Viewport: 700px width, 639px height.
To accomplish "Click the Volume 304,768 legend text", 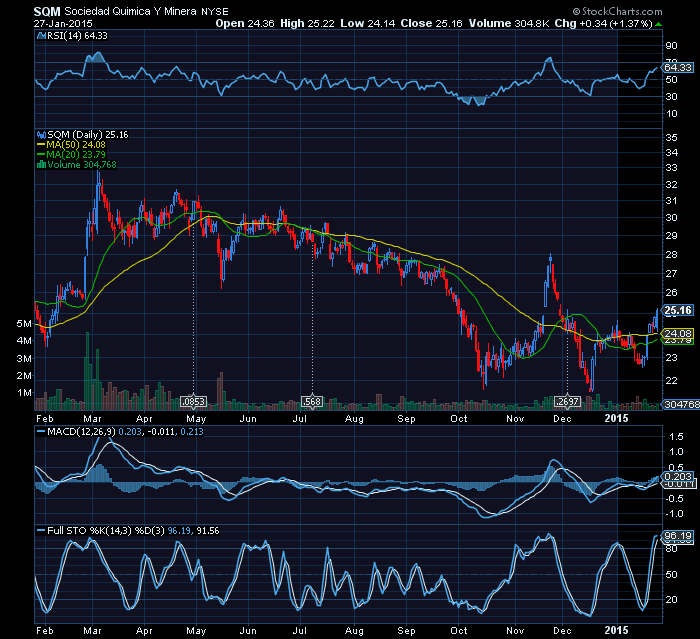I will (82, 165).
